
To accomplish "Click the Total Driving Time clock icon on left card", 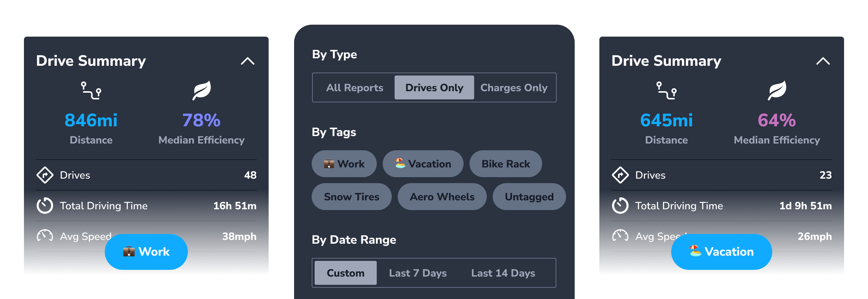I will pos(45,205).
